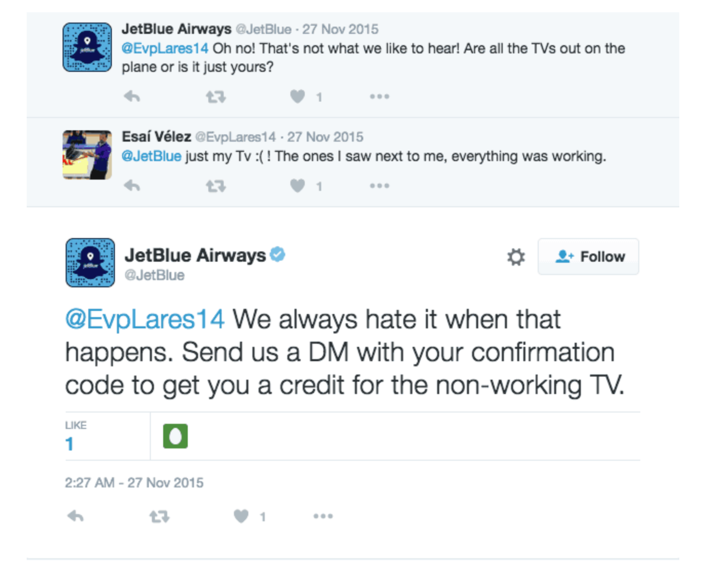Open more options on JetBlue's first tweet
This screenshot has height=588, width=707.
380,96
